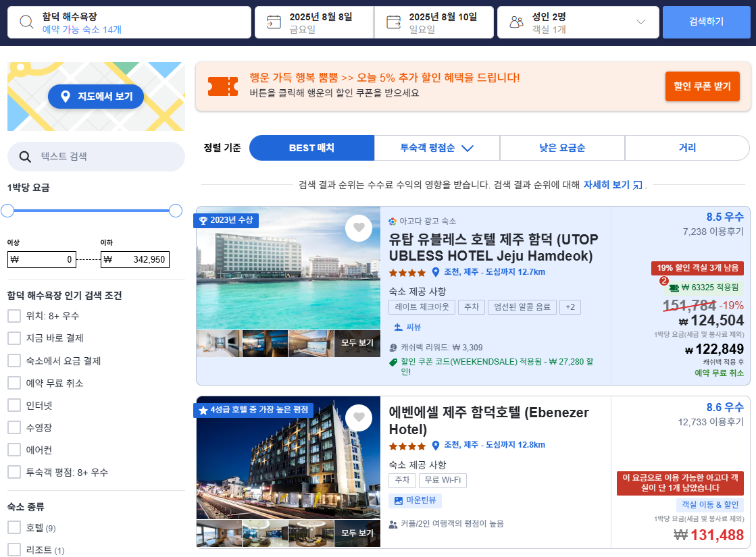The image size is (756, 557).
Task: Click the minimum price ₩ 0 input
Action: [41, 260]
